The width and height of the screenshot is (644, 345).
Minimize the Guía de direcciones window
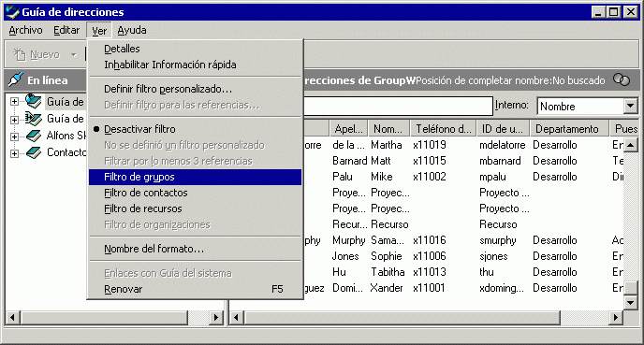click(x=598, y=12)
